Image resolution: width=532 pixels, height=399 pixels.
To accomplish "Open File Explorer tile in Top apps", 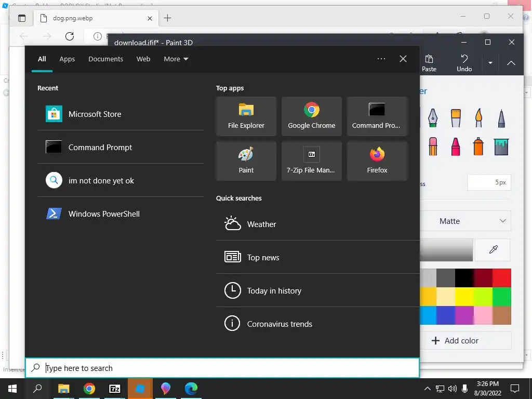I will click(246, 116).
